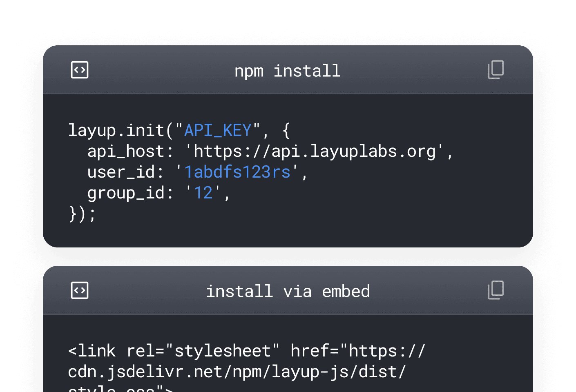
Task: Click the copy icon on the npm install card
Action: (495, 69)
